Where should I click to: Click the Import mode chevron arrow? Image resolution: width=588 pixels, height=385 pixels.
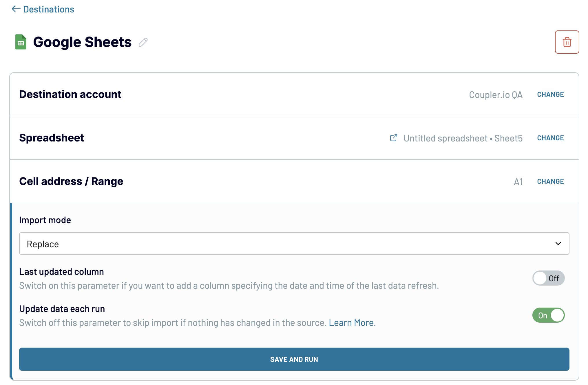(558, 244)
